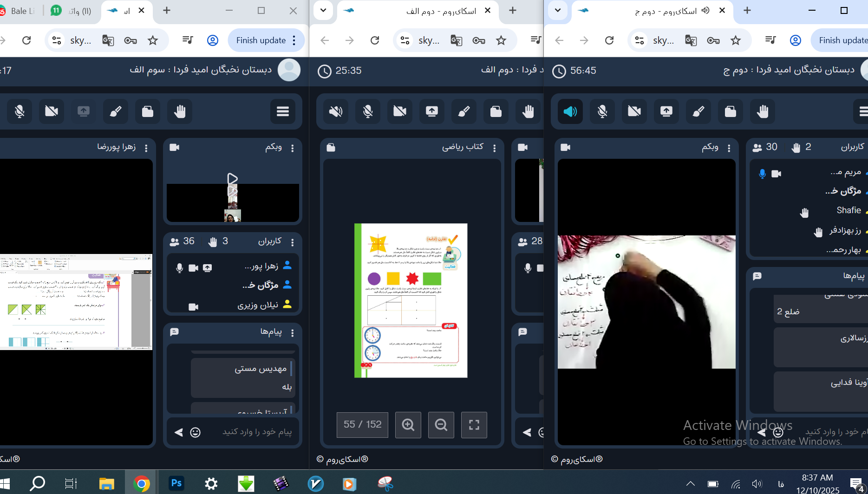The image size is (868, 494).
Task: Open options menu of left users panel
Action: (292, 242)
